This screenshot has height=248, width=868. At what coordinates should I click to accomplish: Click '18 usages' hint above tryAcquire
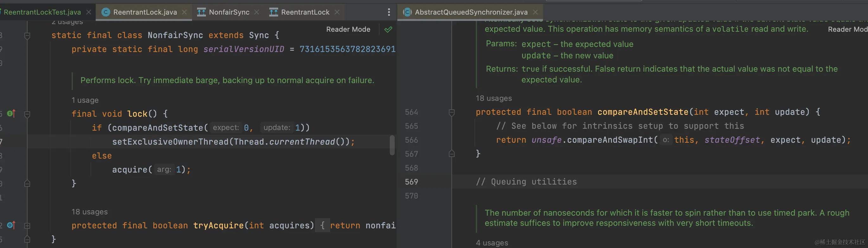point(90,212)
